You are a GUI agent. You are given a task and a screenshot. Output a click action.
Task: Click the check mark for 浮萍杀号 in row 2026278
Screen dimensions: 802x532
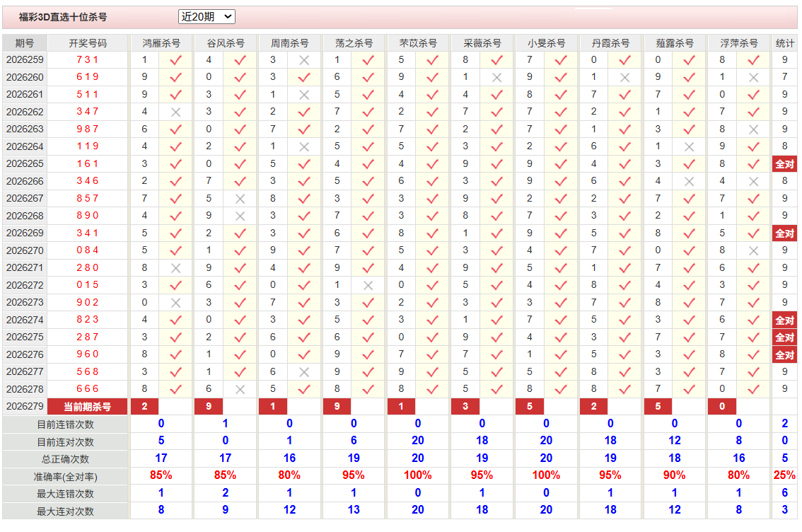(x=753, y=389)
